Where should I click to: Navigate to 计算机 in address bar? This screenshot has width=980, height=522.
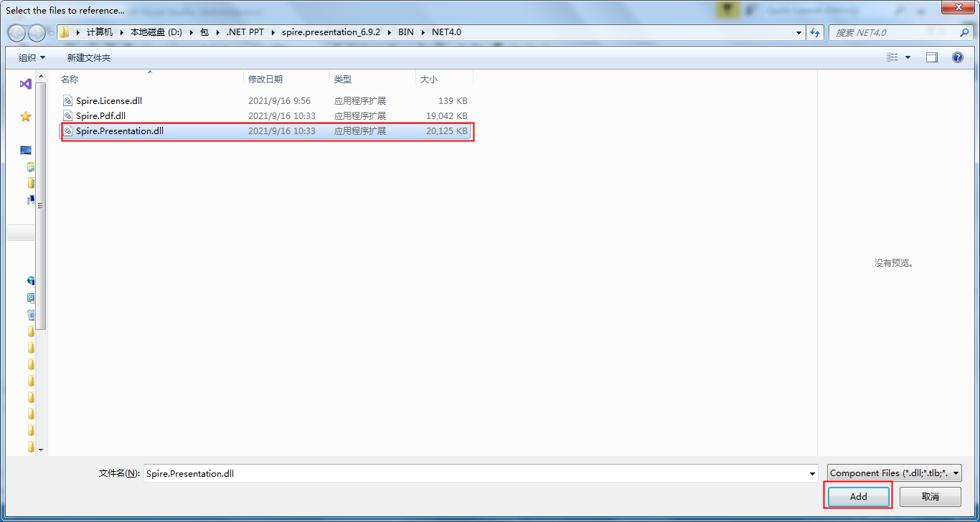click(x=100, y=32)
